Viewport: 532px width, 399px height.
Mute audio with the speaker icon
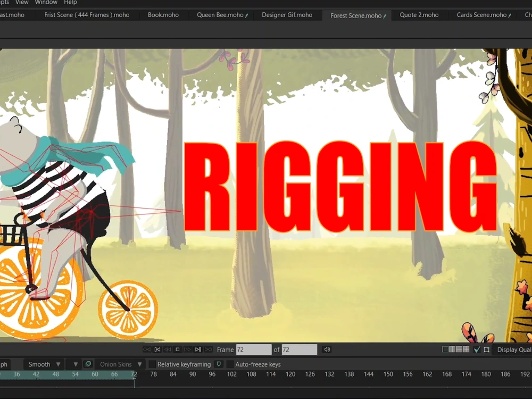(x=326, y=350)
